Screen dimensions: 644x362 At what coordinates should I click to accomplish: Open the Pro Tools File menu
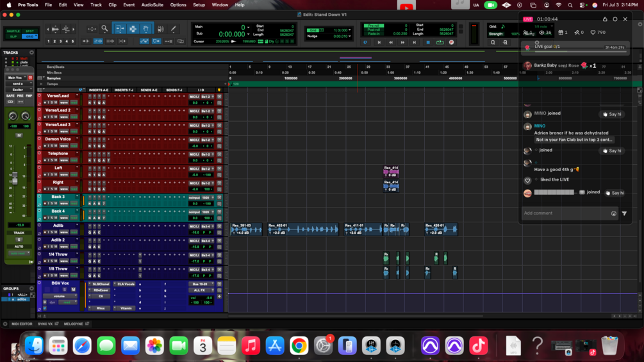coord(49,5)
